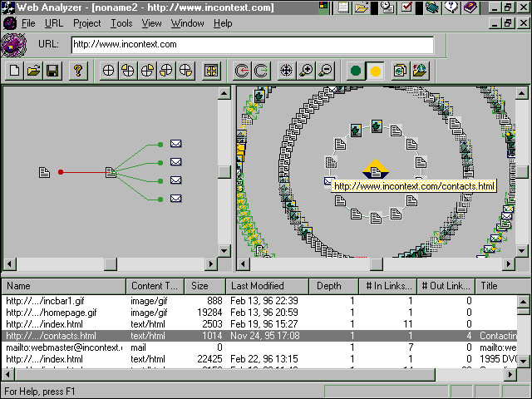The height and width of the screenshot is (399, 532).
Task: Click the down scroll arrow of the links pane
Action: pyautogui.click(x=224, y=251)
